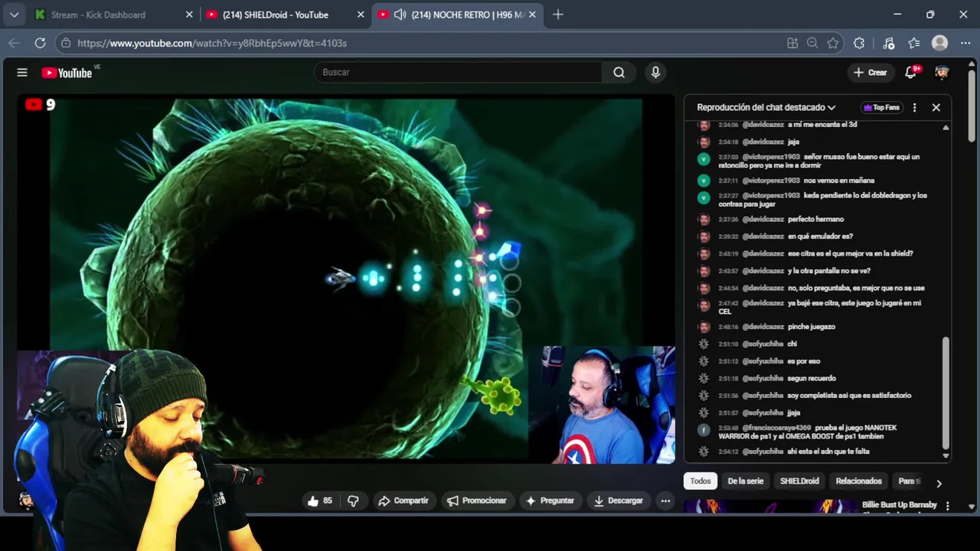Click the magnifier search button

click(619, 73)
